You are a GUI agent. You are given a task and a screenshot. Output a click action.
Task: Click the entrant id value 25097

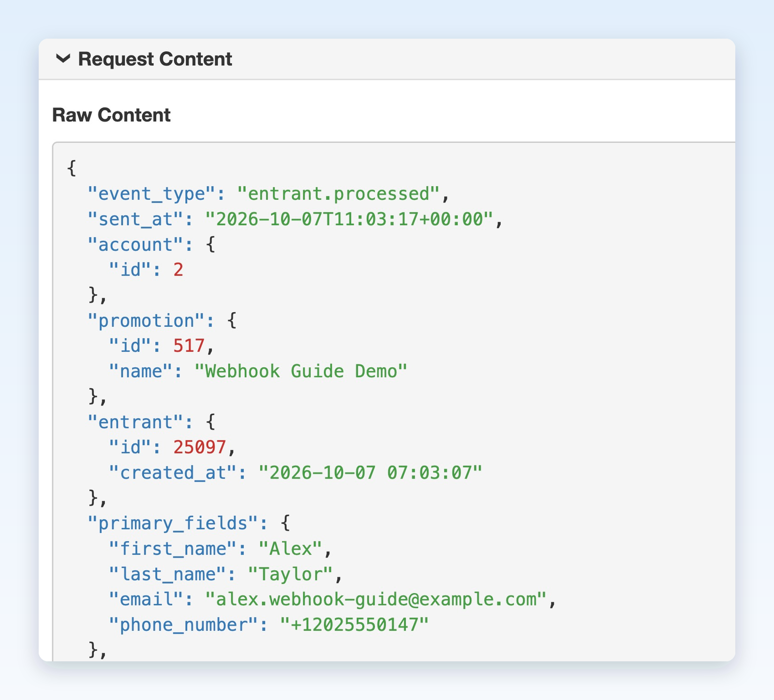[x=200, y=447]
